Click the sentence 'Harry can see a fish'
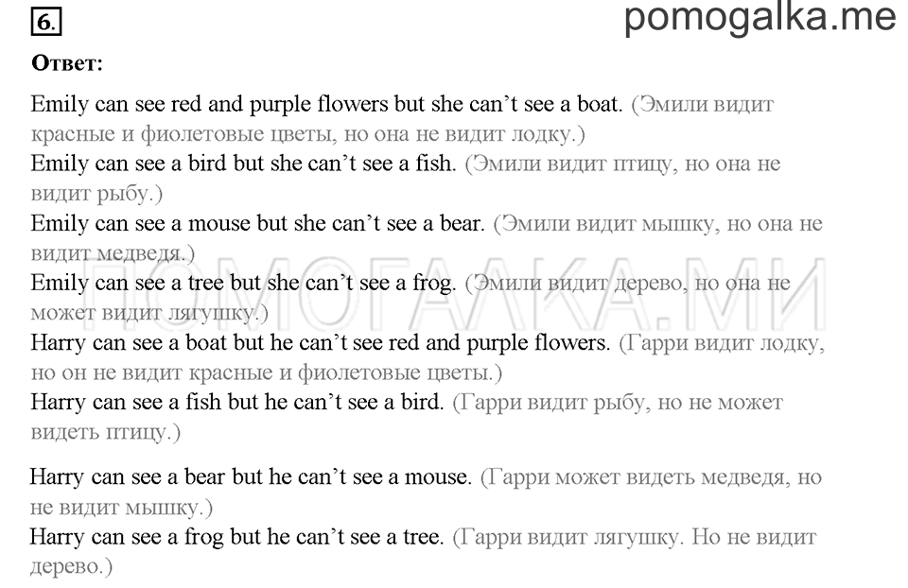 [x=236, y=402]
